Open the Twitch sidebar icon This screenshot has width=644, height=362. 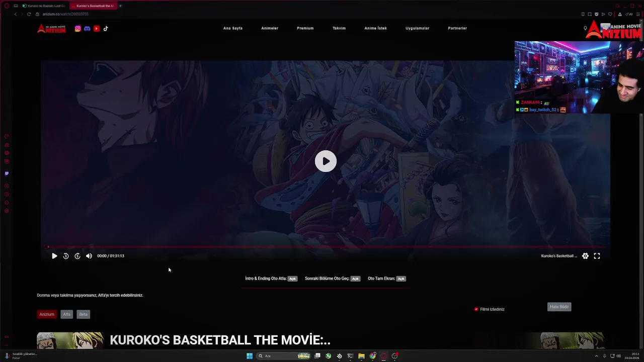pyautogui.click(x=7, y=173)
